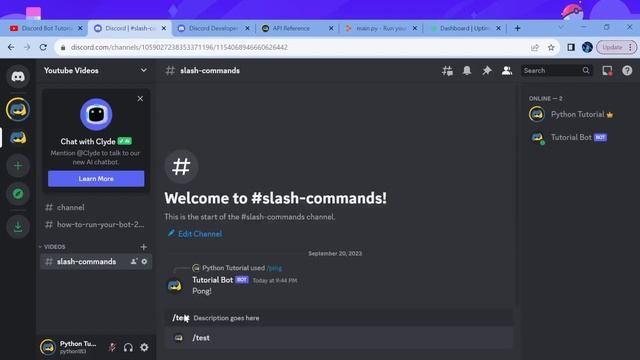
Task: Bookmark page with star icon
Action: [551, 47]
